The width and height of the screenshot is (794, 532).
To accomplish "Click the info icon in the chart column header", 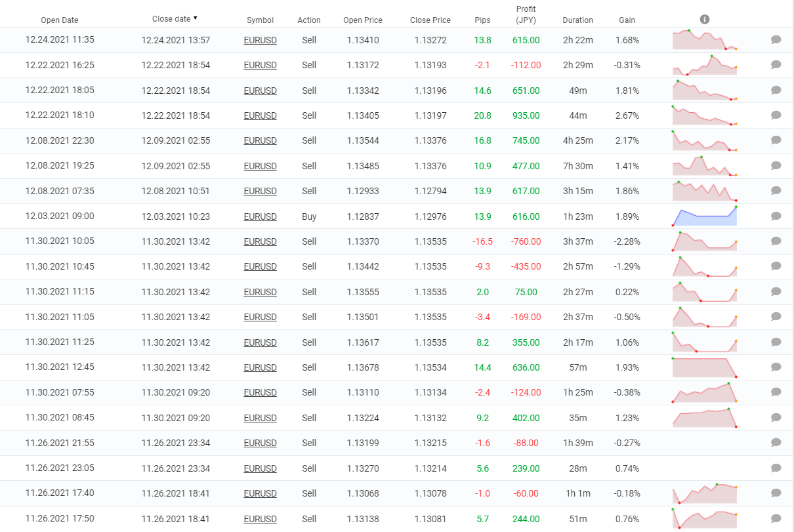I will (x=705, y=20).
